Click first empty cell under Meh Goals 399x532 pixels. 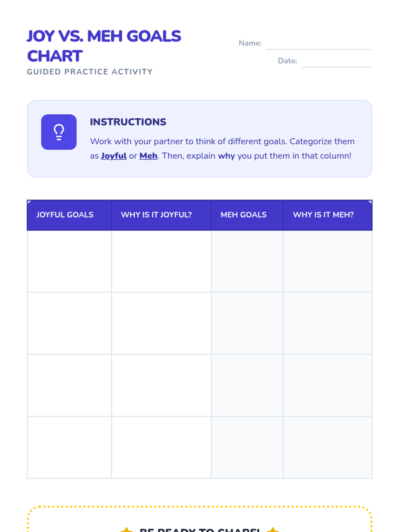pos(247,261)
